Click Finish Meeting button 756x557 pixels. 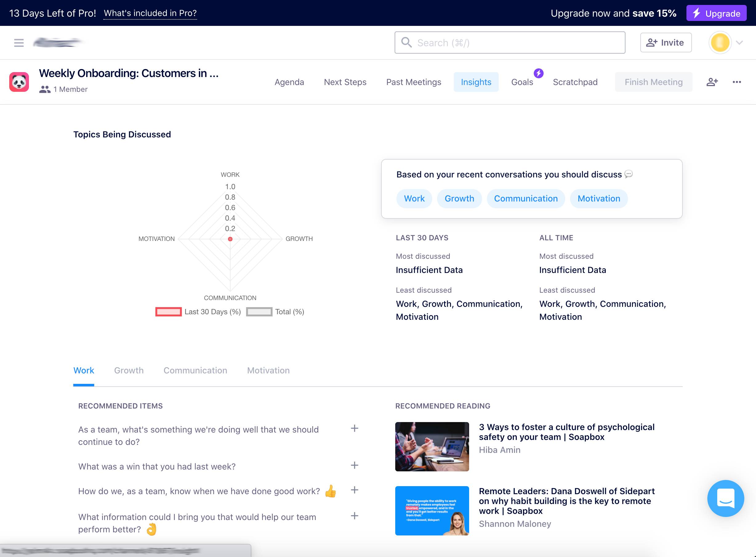pos(653,82)
